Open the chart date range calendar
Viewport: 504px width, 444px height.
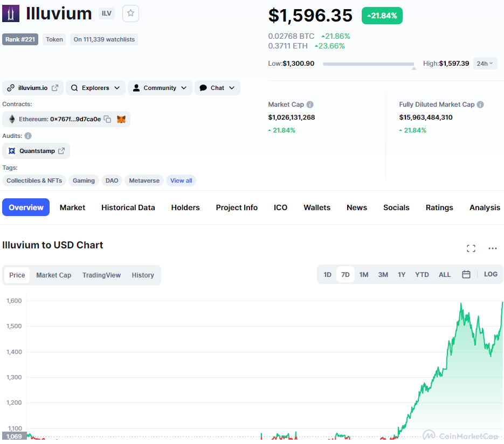pyautogui.click(x=466, y=274)
